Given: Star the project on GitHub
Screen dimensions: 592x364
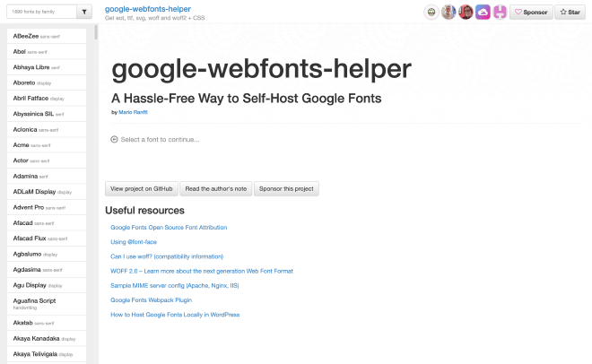Looking at the screenshot, I should tap(570, 13).
